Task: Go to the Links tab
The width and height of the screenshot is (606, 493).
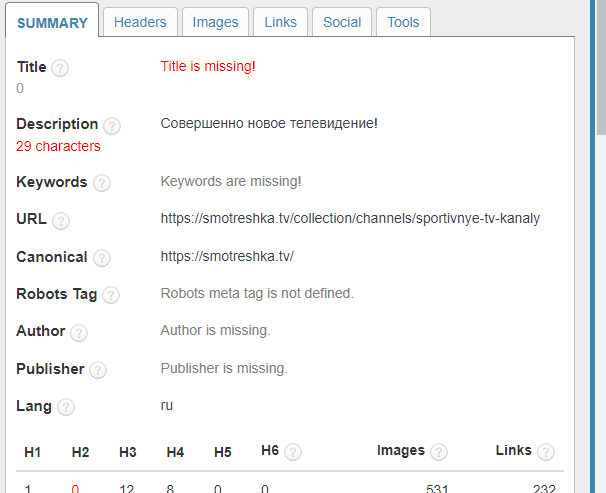Action: tap(280, 22)
